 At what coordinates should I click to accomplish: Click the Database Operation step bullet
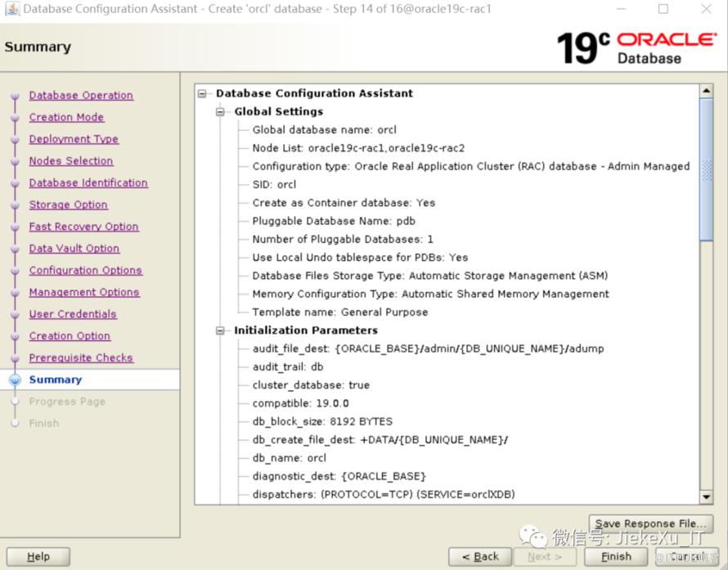14,96
